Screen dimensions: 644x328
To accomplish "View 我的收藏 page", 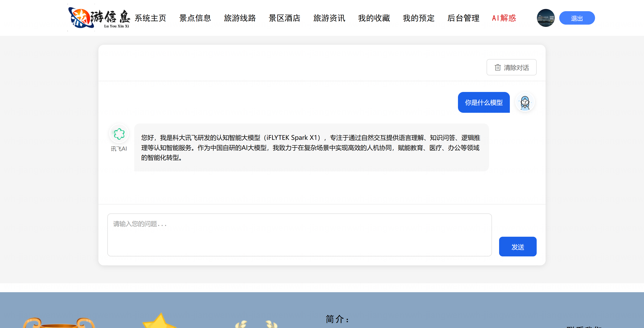I will click(x=374, y=18).
